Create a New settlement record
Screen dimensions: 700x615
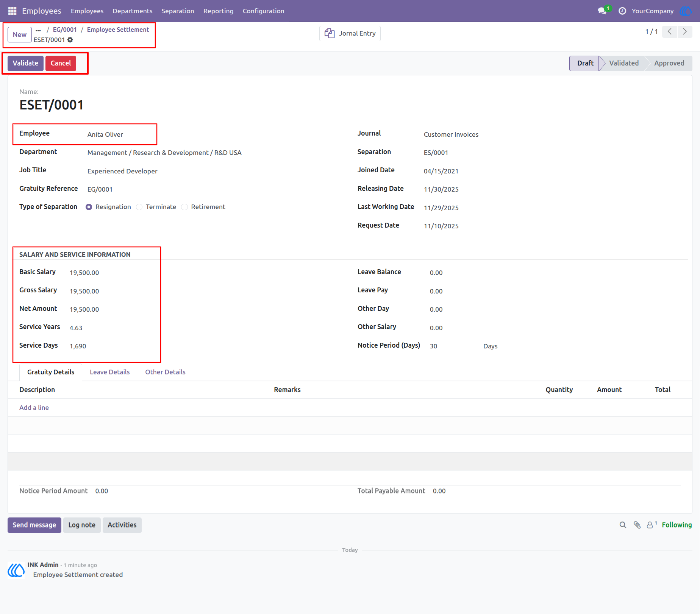pos(20,35)
